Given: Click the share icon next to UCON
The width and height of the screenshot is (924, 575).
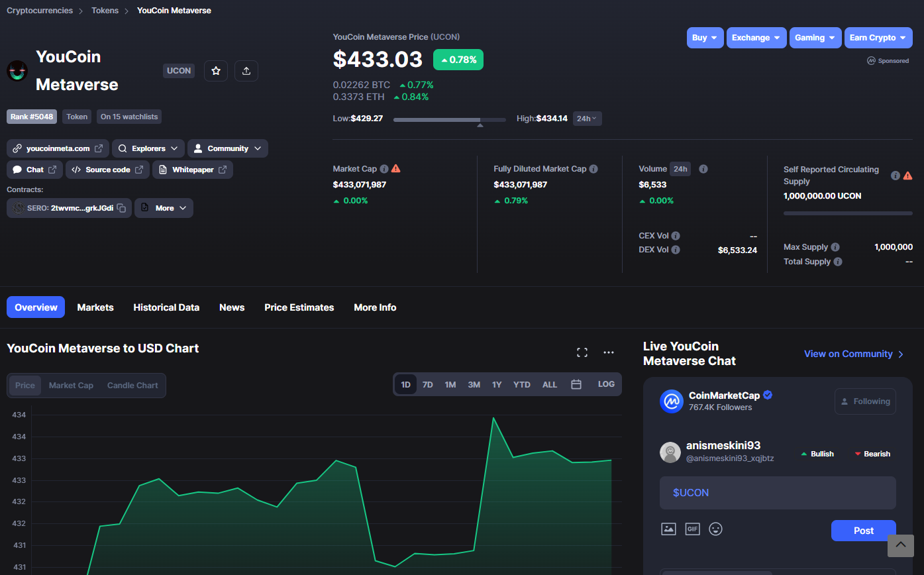Looking at the screenshot, I should [246, 71].
